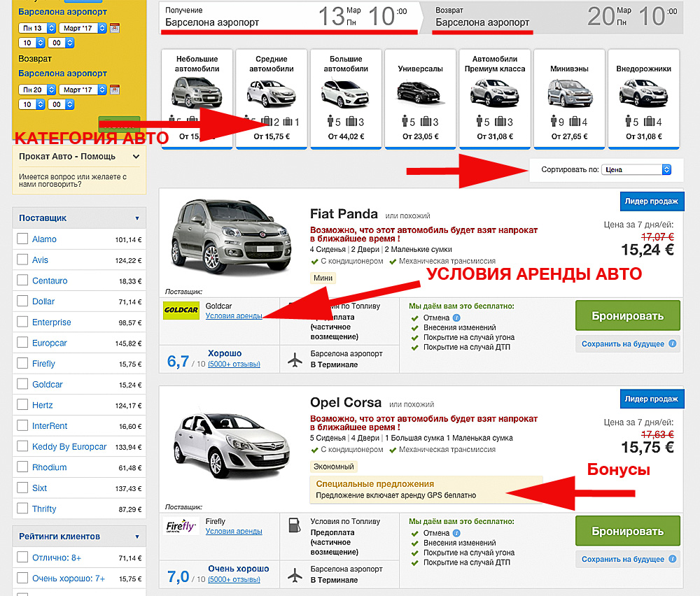
Task: Click the Очень хорошо: 7+ rating filter label
Action: point(69,578)
